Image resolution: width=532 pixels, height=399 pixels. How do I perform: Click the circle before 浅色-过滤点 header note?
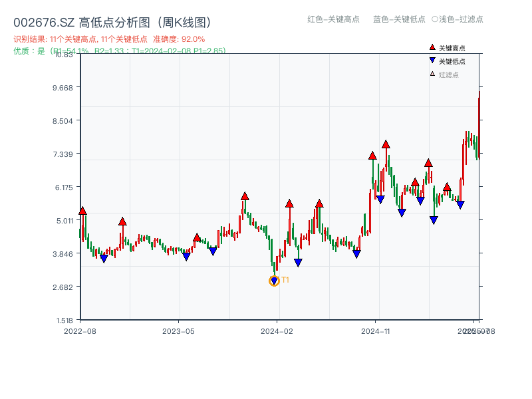(x=435, y=19)
